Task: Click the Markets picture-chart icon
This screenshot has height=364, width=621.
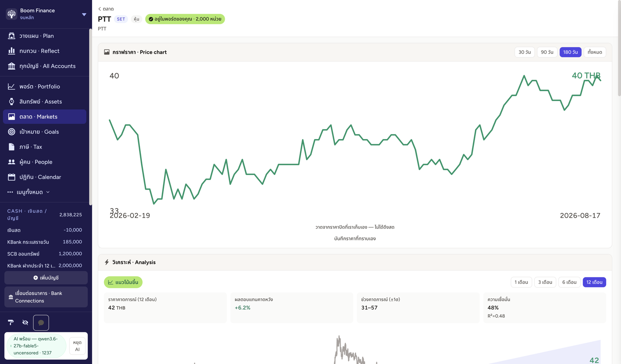Action: [11, 117]
